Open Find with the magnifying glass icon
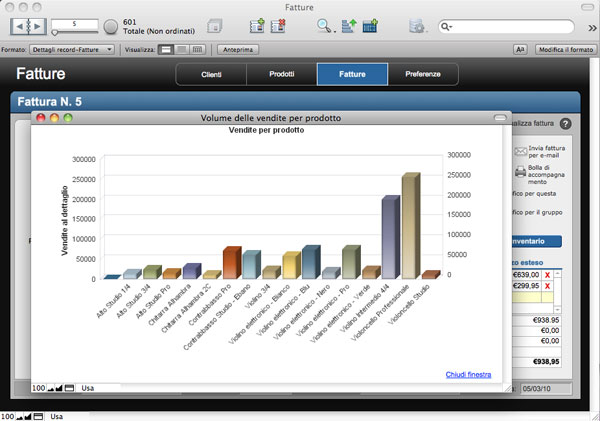Viewport: 600px width, 421px height. click(x=323, y=26)
